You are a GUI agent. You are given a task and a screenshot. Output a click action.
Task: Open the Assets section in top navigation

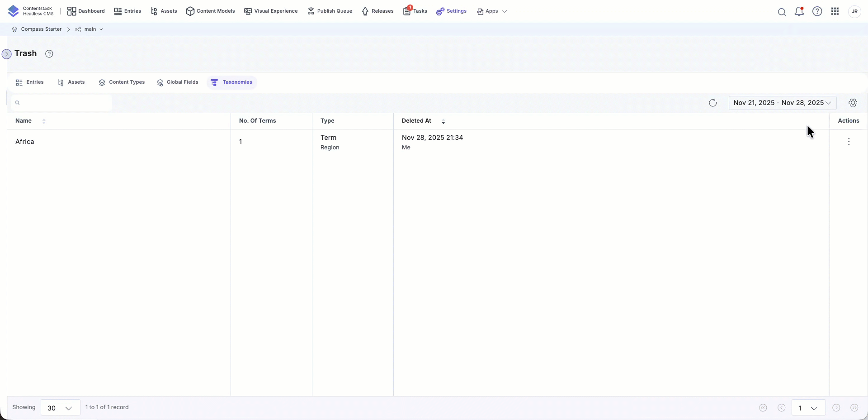[164, 11]
